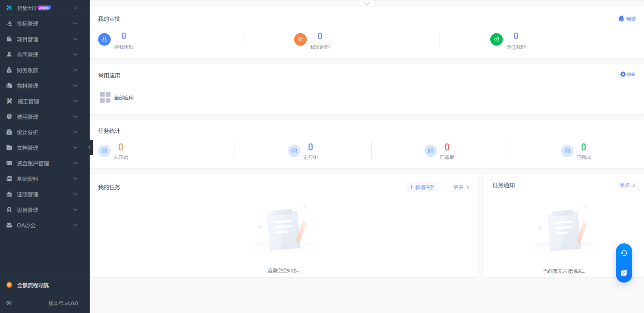Image resolution: width=644 pixels, height=313 pixels.
Task: Click the blue 待我审批 stamp icon
Action: pos(104,40)
